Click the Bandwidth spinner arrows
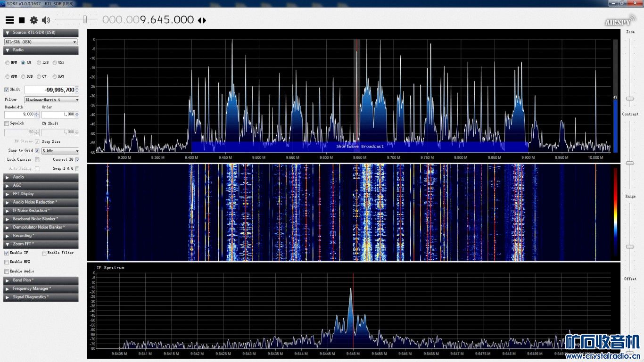Screen dimensions: 644x362 point(37,114)
